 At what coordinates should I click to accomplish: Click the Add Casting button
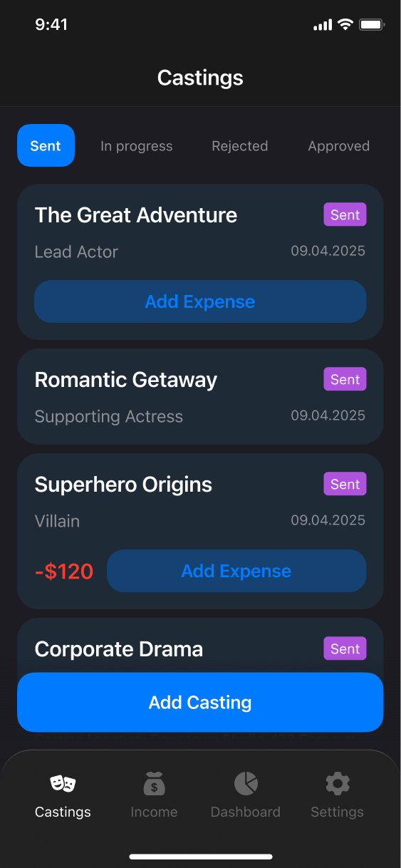[200, 703]
